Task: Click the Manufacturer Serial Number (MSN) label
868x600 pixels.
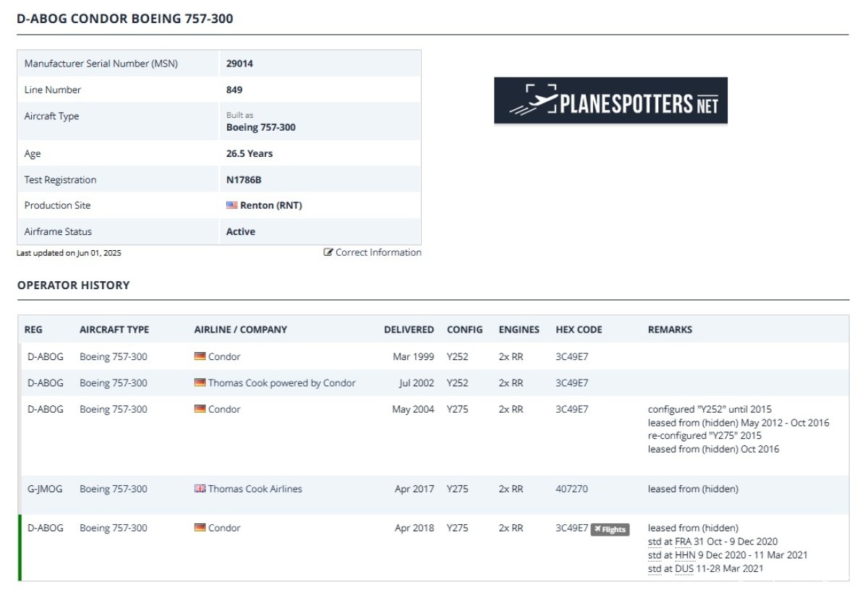Action: click(x=101, y=64)
